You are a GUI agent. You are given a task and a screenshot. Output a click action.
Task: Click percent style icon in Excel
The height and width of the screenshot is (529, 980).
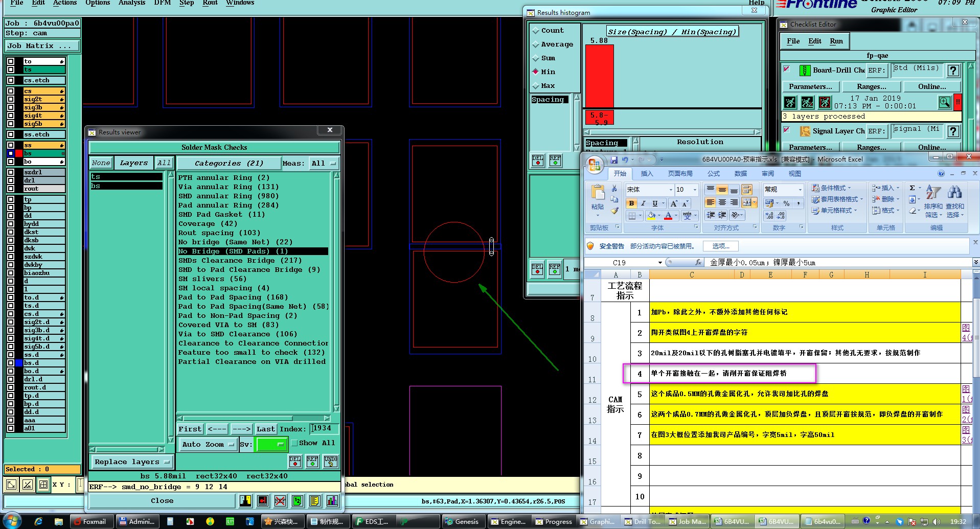[x=786, y=203]
